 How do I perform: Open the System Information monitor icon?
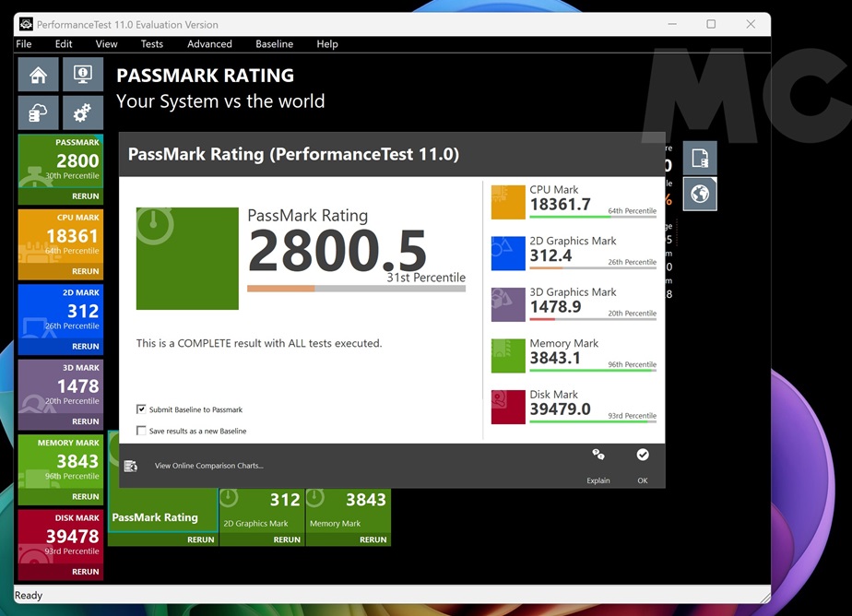click(82, 75)
